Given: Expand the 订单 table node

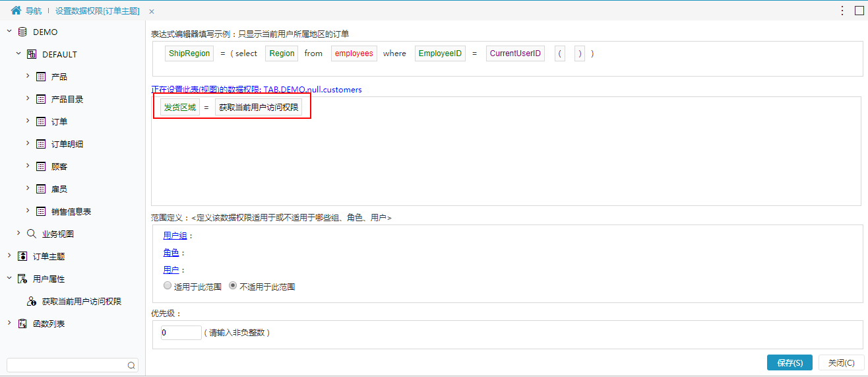Looking at the screenshot, I should tap(28, 121).
